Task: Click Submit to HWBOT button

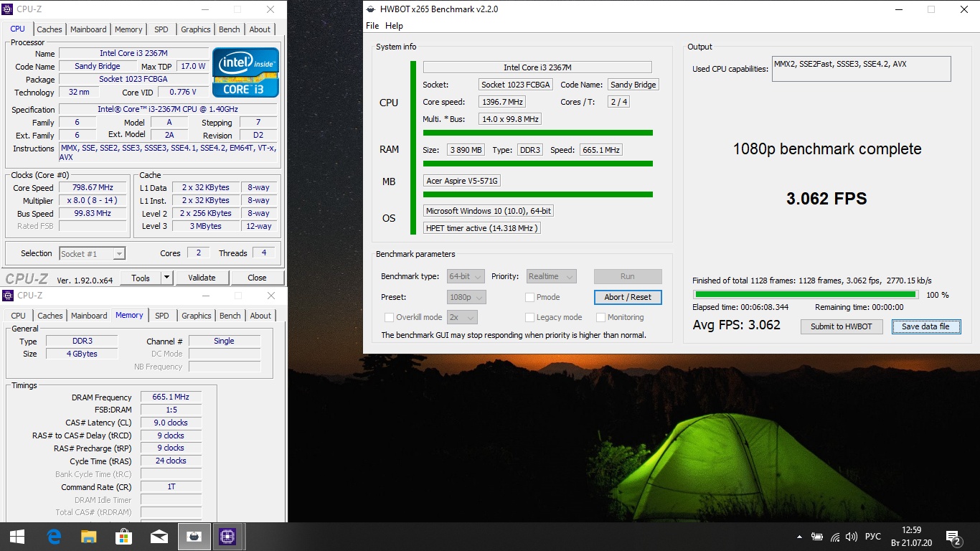Action: click(x=842, y=326)
